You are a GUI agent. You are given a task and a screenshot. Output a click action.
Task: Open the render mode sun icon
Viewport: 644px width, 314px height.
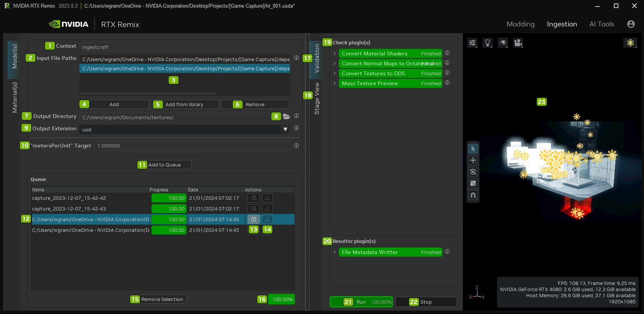click(630, 43)
